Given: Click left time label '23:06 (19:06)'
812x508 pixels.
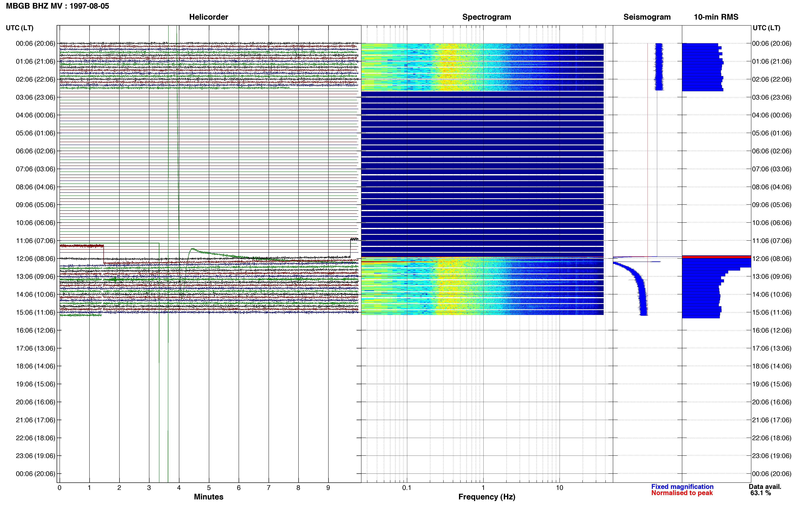Looking at the screenshot, I should [x=35, y=456].
